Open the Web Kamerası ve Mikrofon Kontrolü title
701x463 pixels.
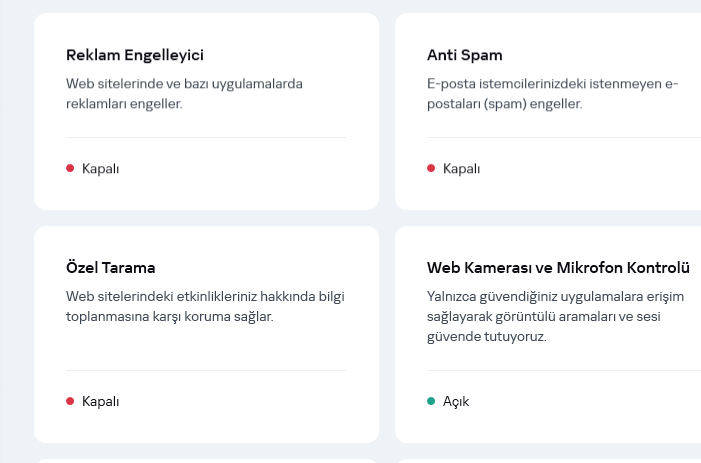coord(558,268)
